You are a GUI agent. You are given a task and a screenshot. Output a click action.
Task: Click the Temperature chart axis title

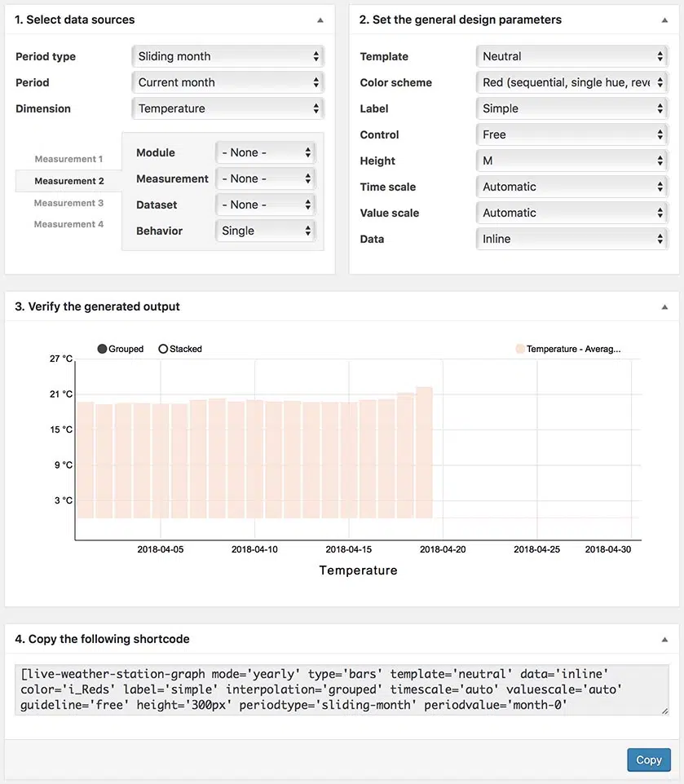click(358, 570)
